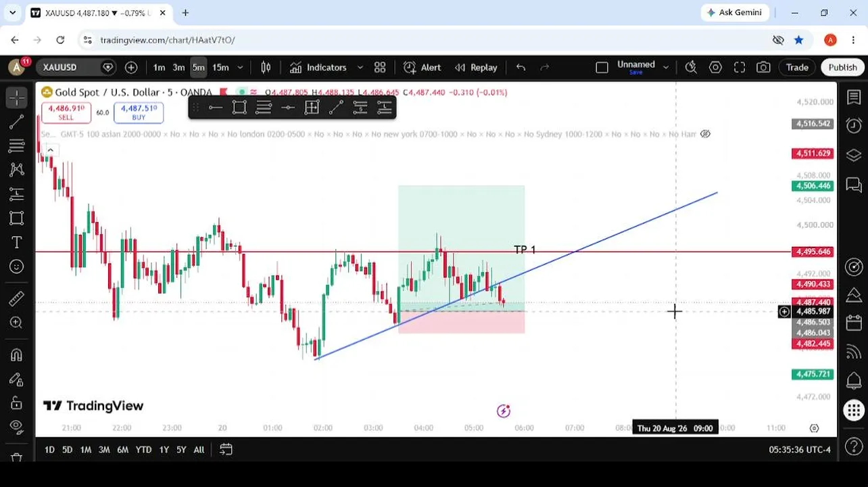The width and height of the screenshot is (868, 487).
Task: Toggle indicator visibility eye icon
Action: (705, 134)
